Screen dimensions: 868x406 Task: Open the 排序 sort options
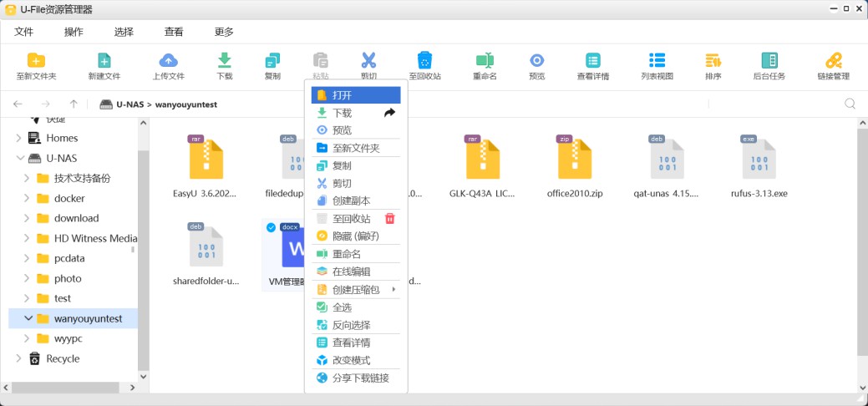tap(713, 60)
